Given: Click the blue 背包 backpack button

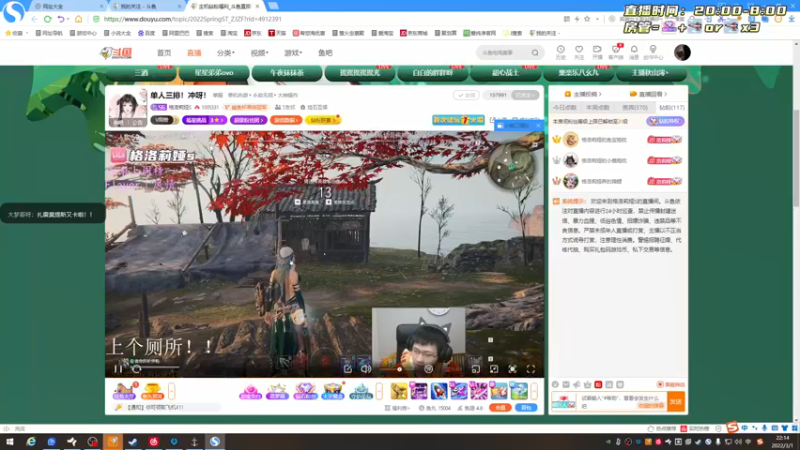Looking at the screenshot, I should (526, 408).
